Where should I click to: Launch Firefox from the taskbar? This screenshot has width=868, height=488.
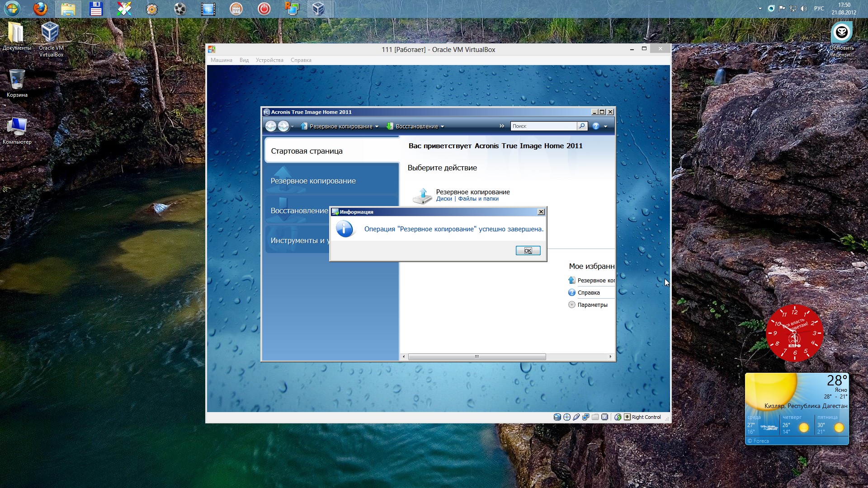click(41, 9)
